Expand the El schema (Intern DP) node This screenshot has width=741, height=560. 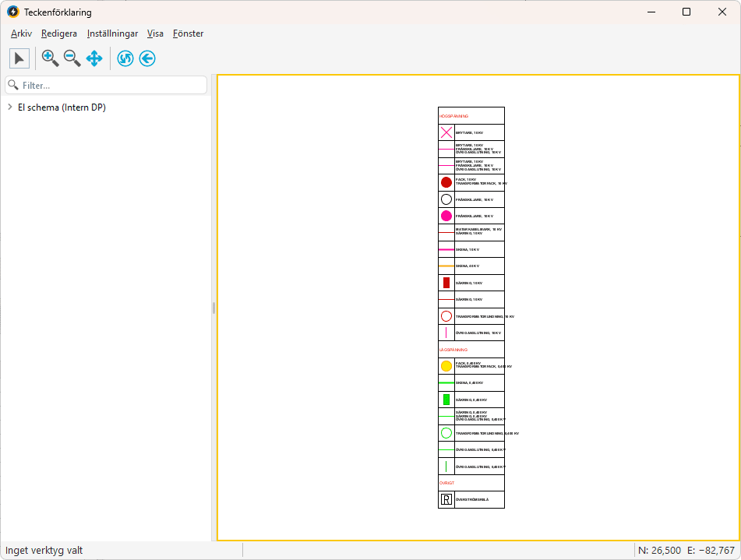tap(9, 107)
